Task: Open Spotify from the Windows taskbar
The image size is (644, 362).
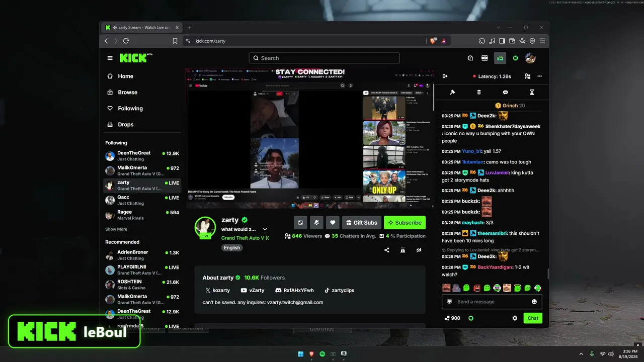Action: [x=322, y=354]
